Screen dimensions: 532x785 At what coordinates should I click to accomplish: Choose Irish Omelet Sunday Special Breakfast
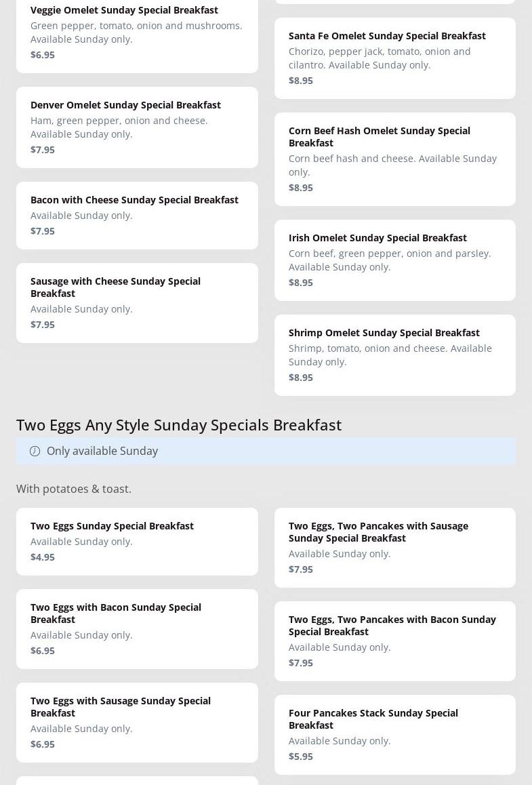377,238
